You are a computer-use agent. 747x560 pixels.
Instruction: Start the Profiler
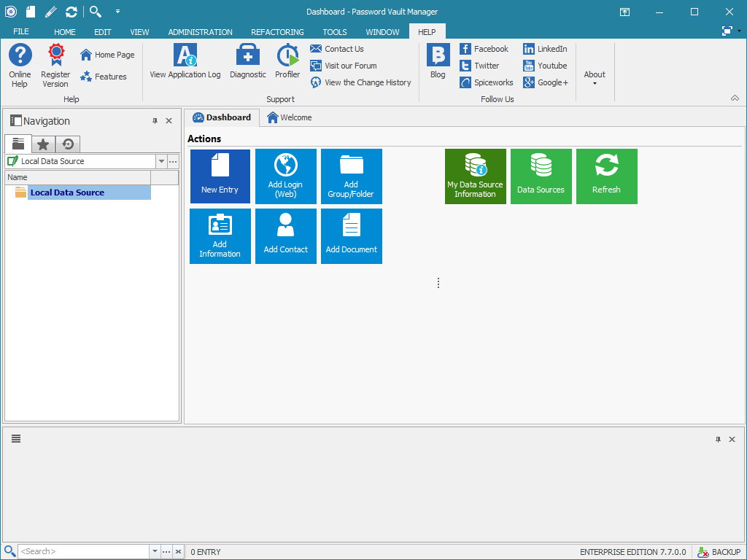coord(287,61)
